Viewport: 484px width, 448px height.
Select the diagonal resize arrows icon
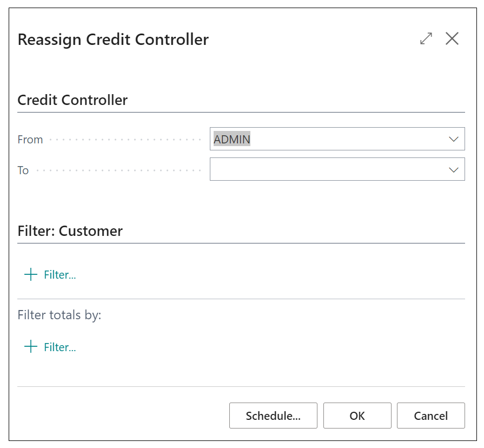pyautogui.click(x=426, y=38)
